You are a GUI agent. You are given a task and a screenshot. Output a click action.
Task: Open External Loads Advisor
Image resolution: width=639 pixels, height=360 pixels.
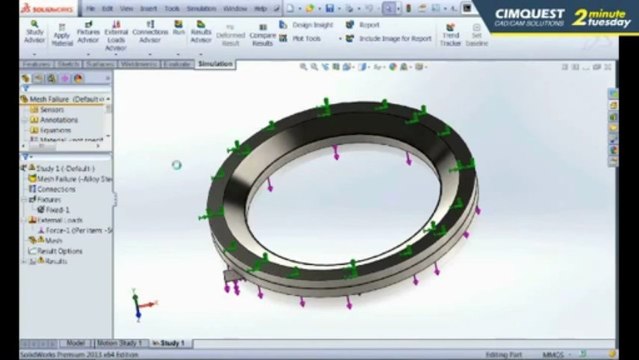click(116, 36)
